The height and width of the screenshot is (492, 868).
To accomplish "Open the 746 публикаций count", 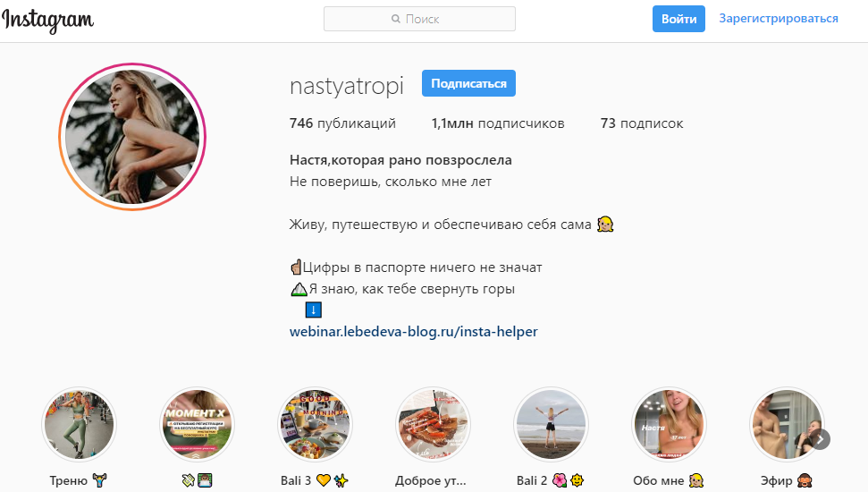I will (x=342, y=123).
